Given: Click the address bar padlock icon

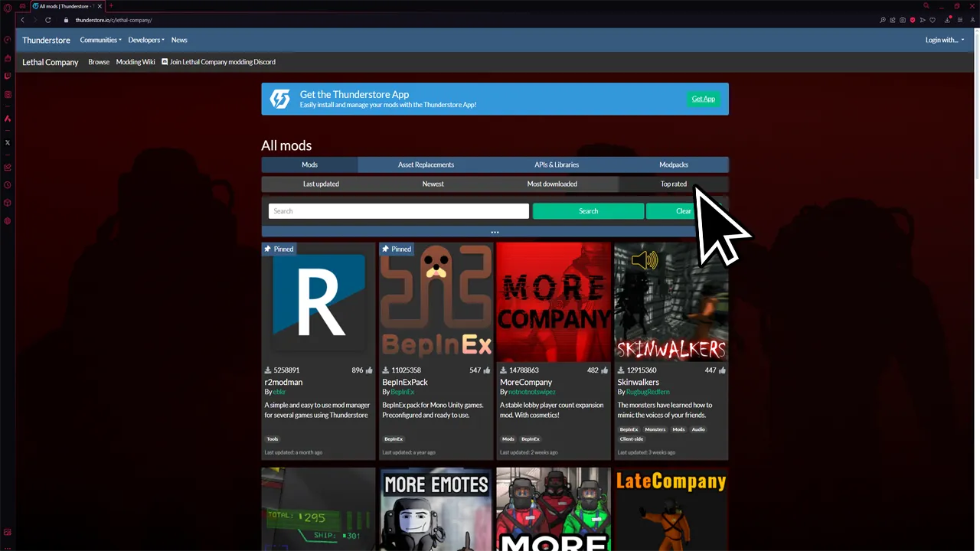Looking at the screenshot, I should coord(66,20).
